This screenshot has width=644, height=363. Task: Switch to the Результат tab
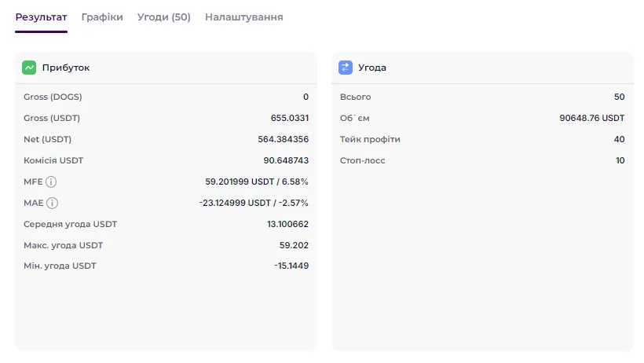41,17
